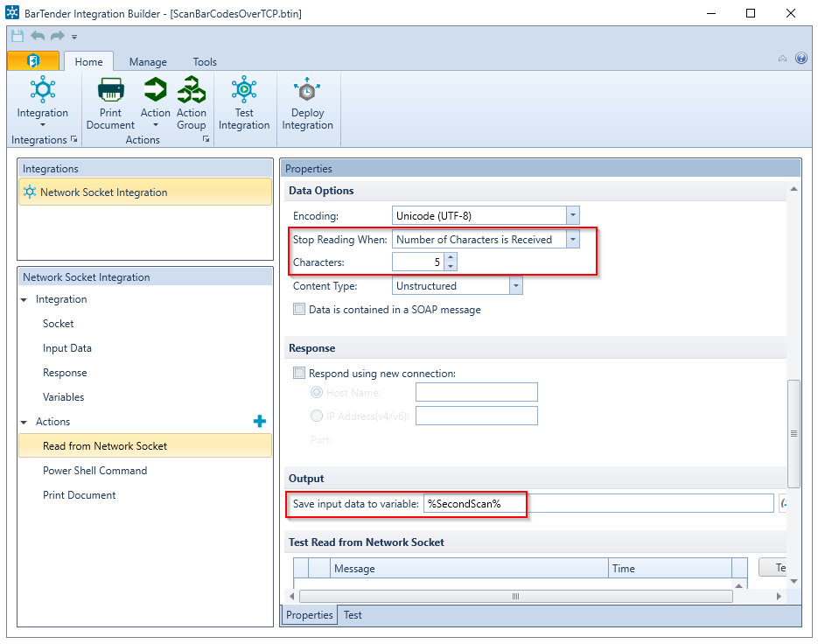The width and height of the screenshot is (818, 644).
Task: Enable Data is contained in a SOAP message
Action: (299, 309)
